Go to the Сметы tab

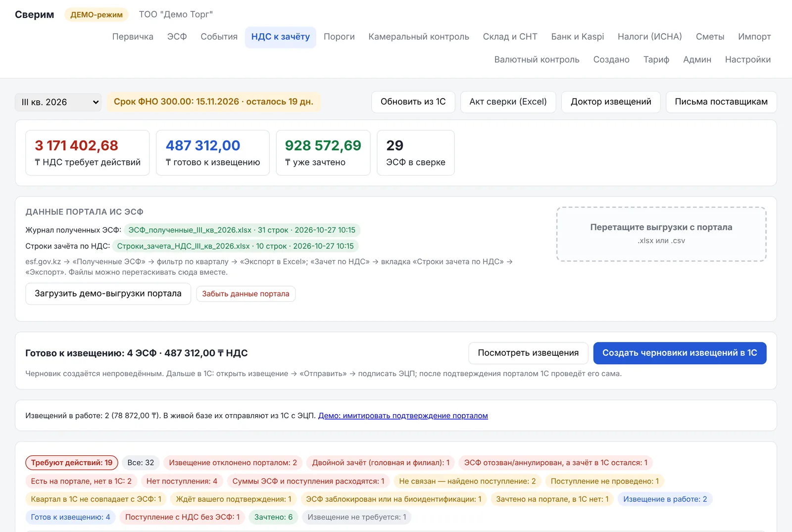(x=710, y=37)
